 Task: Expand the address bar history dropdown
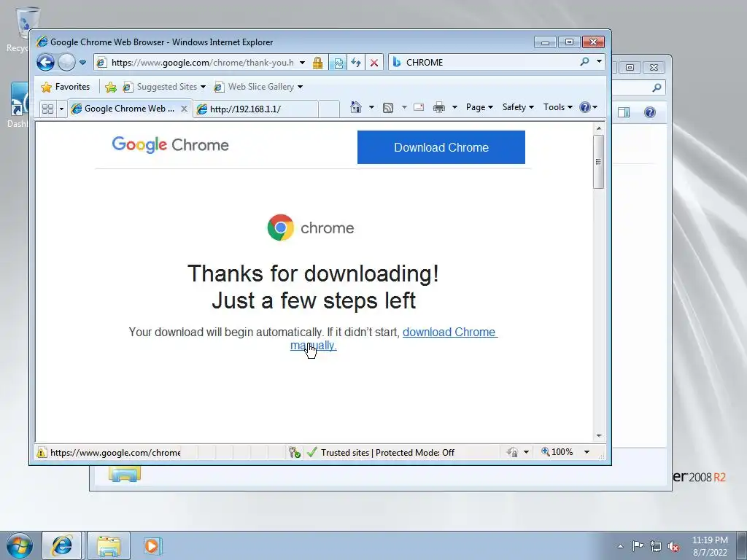tap(302, 63)
